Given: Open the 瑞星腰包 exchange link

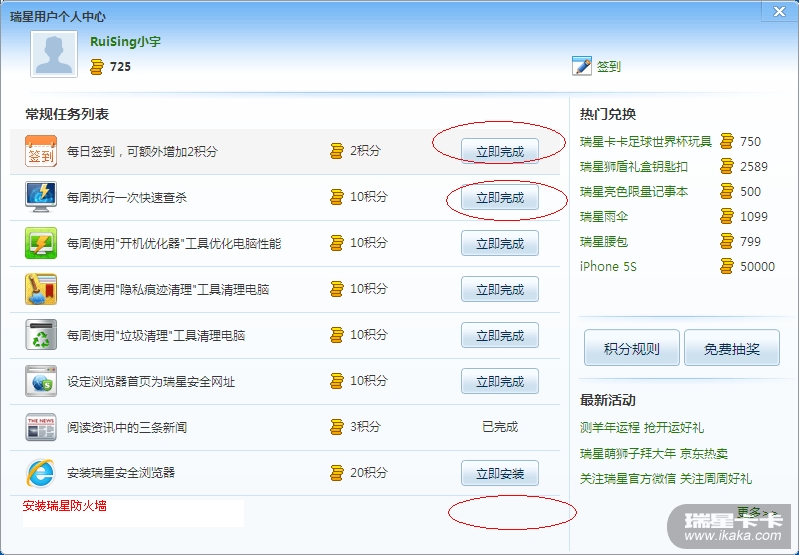Looking at the screenshot, I should pyautogui.click(x=603, y=242).
